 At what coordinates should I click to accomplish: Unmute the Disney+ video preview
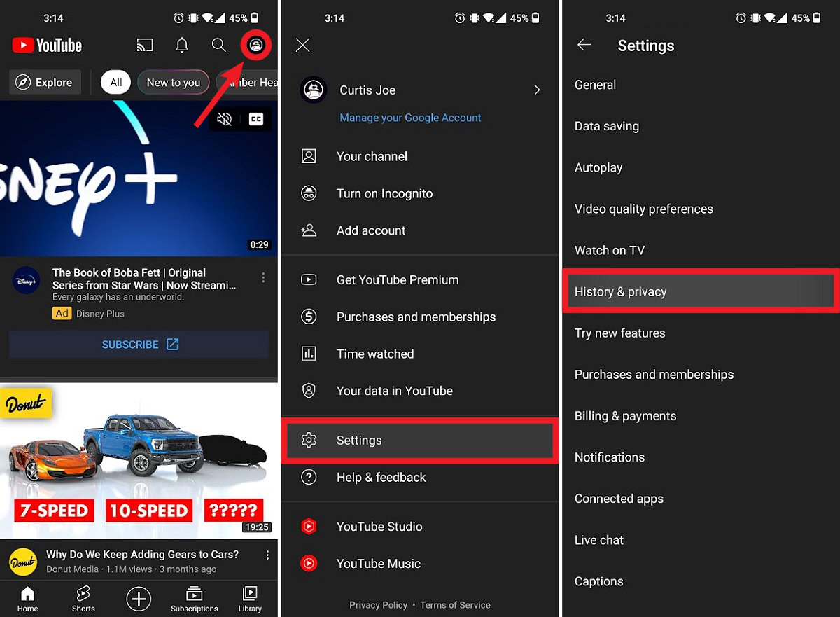[224, 119]
